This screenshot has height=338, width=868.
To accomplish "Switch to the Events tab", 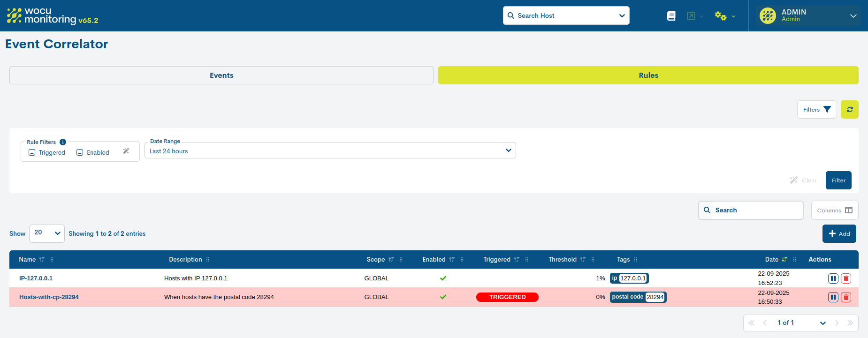I will coord(221,75).
